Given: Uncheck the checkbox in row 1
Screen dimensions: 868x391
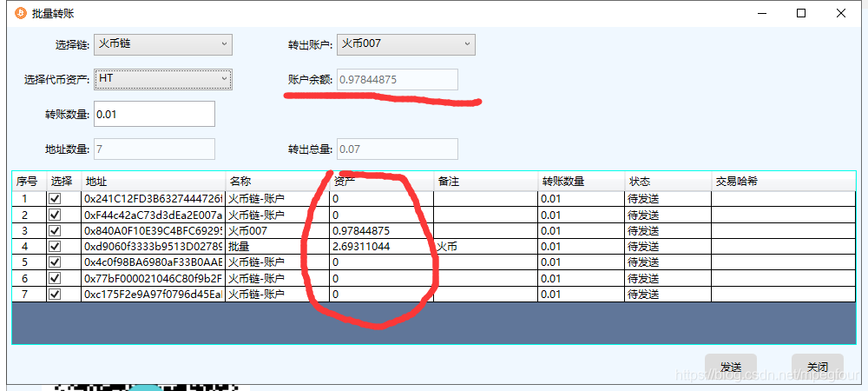Looking at the screenshot, I should tap(55, 198).
